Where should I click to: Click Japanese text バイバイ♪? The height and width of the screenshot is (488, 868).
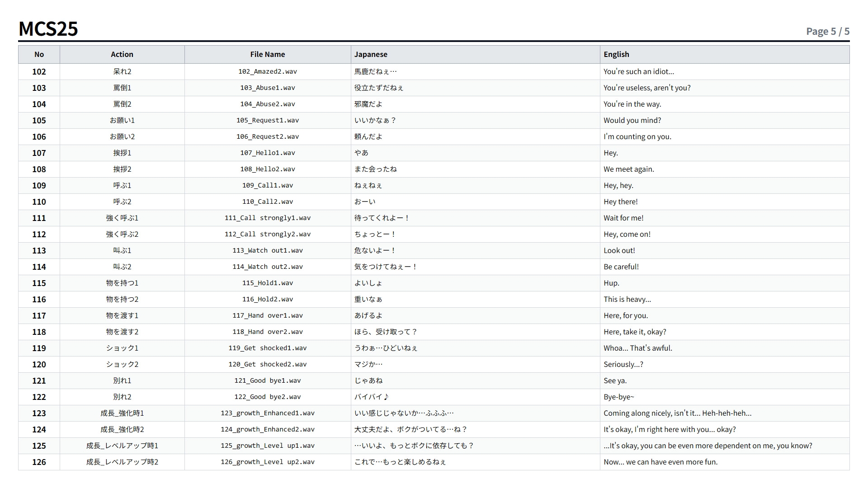(x=372, y=397)
